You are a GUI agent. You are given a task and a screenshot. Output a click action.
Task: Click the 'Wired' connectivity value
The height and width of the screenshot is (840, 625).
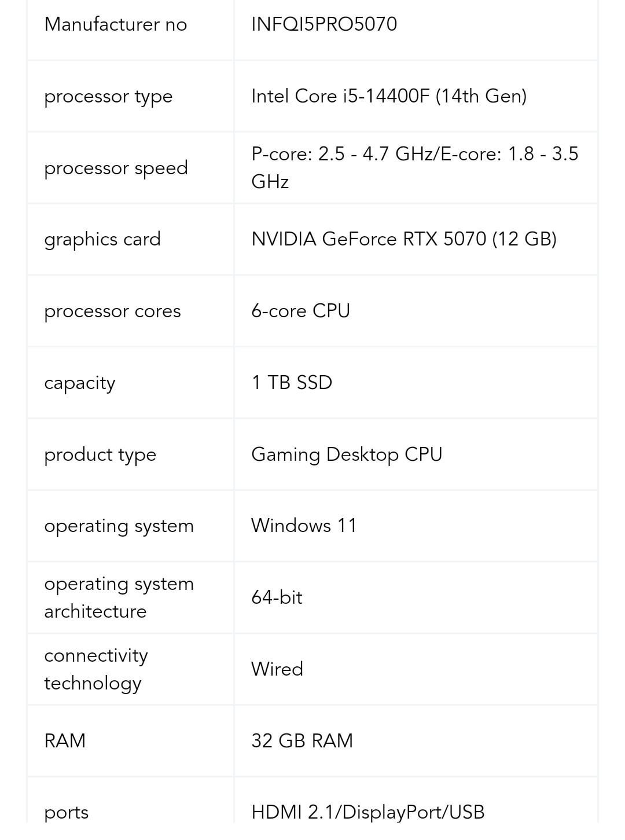point(277,669)
